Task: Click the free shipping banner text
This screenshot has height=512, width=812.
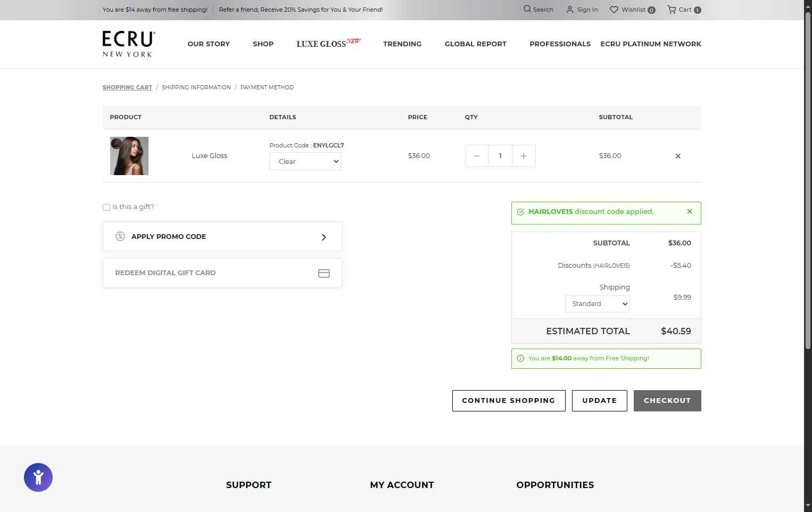Action: pos(155,10)
